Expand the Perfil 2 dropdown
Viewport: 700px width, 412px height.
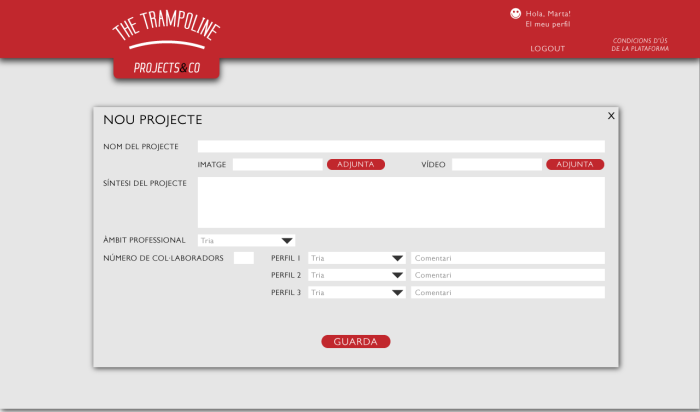click(x=356, y=275)
